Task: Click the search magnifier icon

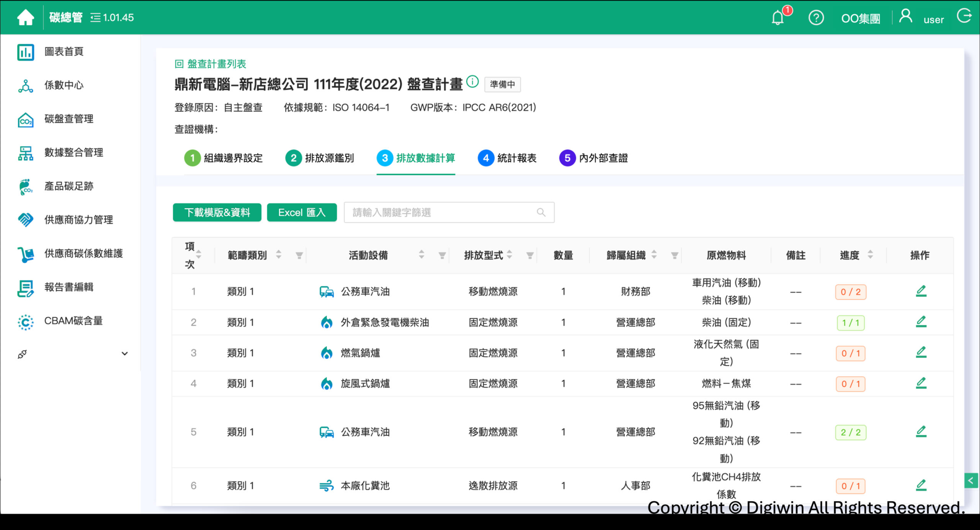Action: click(x=541, y=212)
